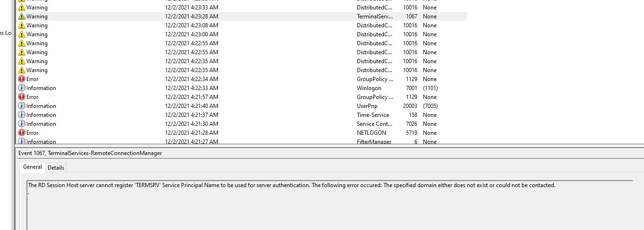The width and height of the screenshot is (644, 230).
Task: Click the task category (1101) cell
Action: [x=430, y=88]
